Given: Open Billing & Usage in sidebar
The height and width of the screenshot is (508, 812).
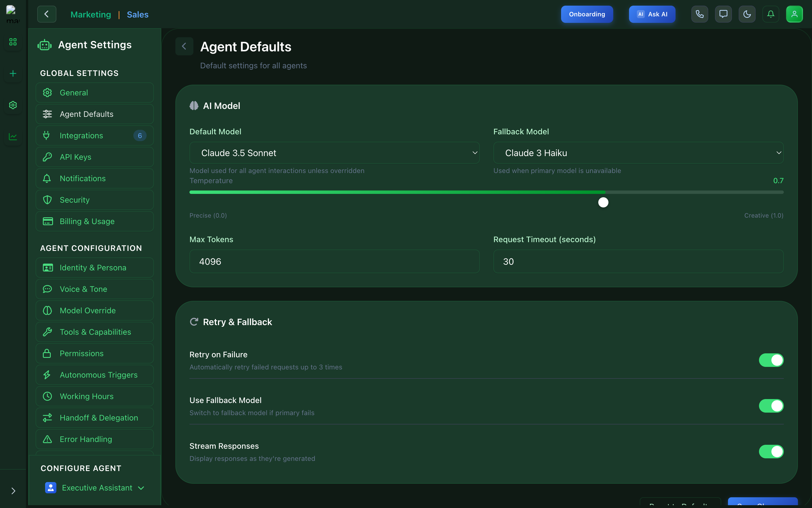Looking at the screenshot, I should [x=95, y=222].
